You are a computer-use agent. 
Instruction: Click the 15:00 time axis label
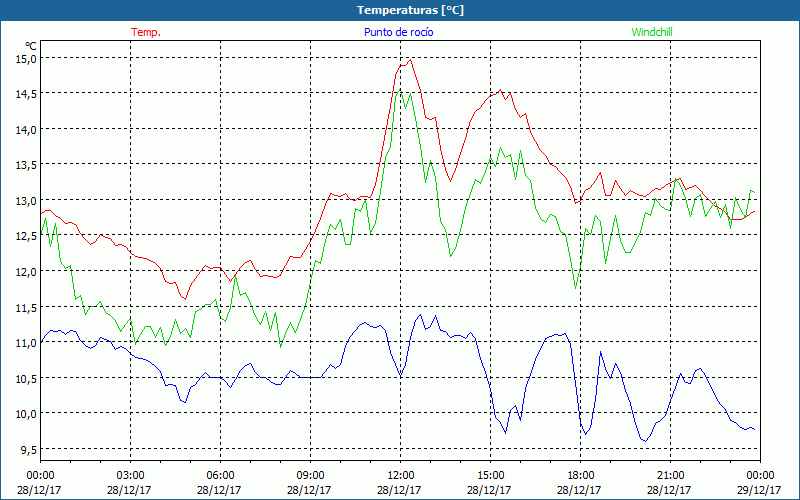(490, 476)
